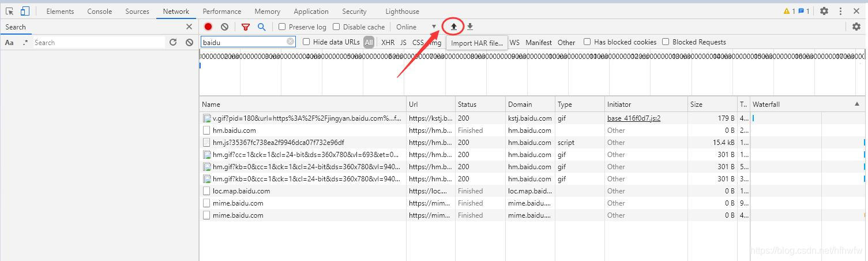Clear the baidu filter text with x
This screenshot has height=261, width=868.
click(x=290, y=42)
